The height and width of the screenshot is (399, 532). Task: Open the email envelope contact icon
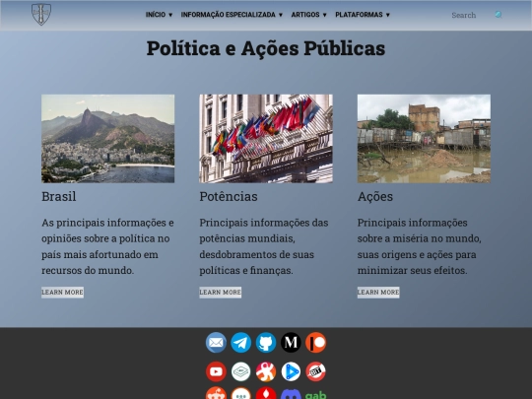coord(216,342)
